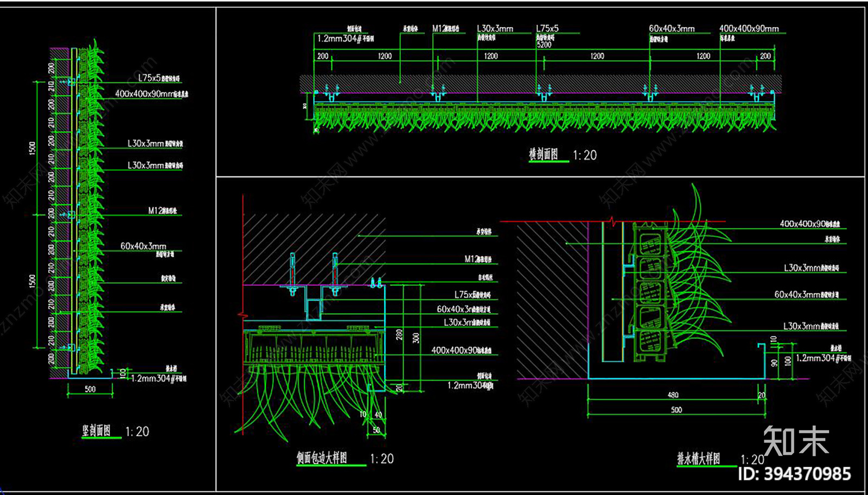Select the 侧面包边大样图 drawing title
This screenshot has width=868, height=495.
[322, 458]
